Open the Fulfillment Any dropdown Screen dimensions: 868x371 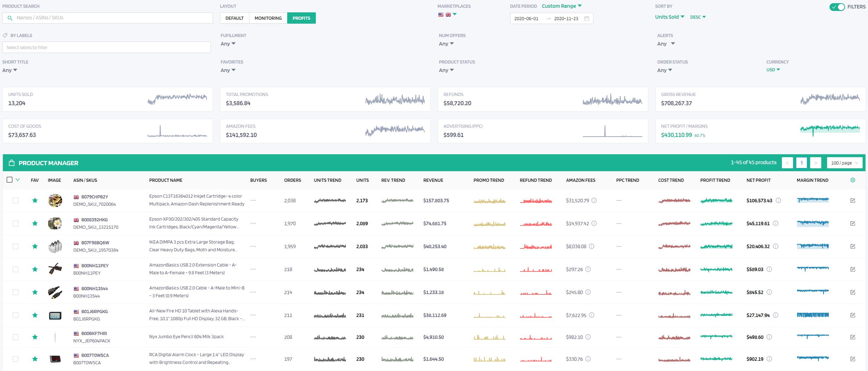[x=228, y=44]
